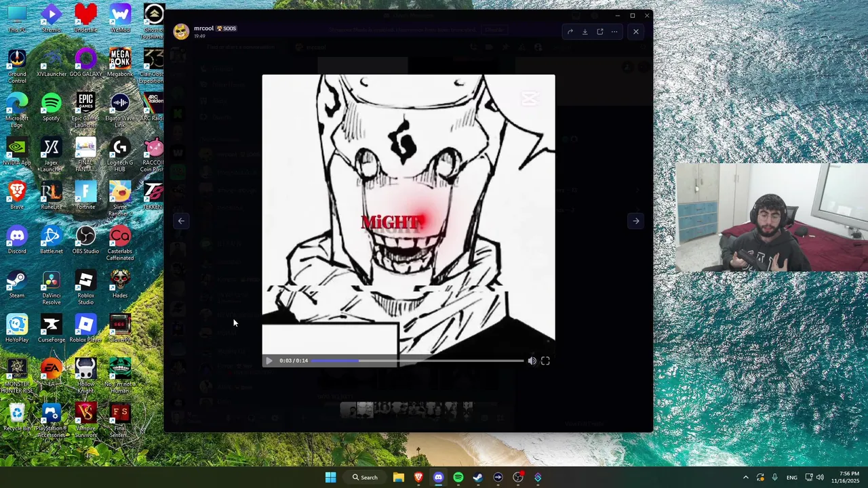Open the Discord desktop shortcut
The image size is (868, 488).
pos(17,239)
